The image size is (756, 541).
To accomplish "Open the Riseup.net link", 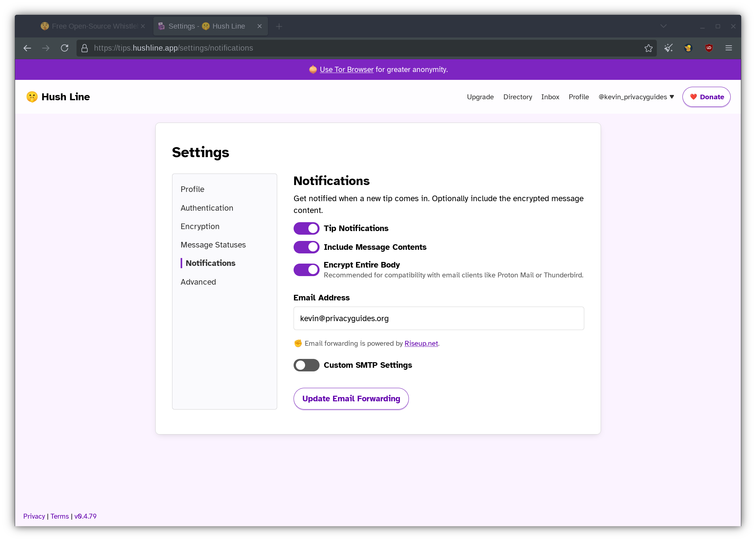I will point(421,343).
